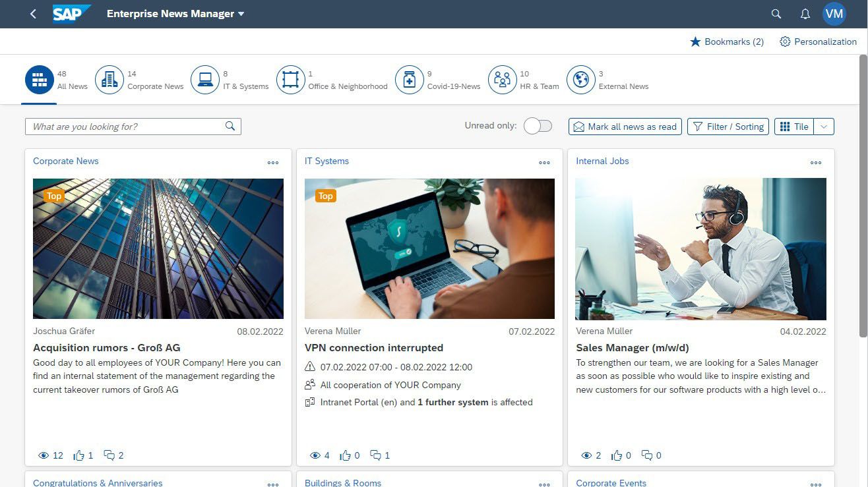
Task: Open comments on VPN connection article
Action: [x=376, y=455]
